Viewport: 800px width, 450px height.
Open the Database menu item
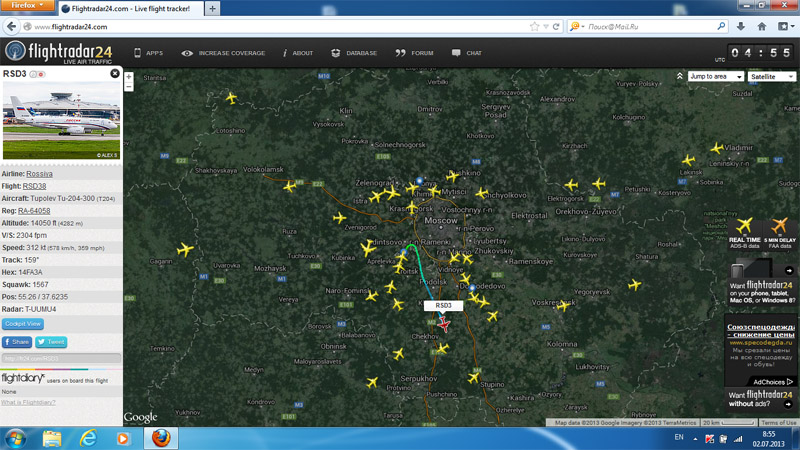point(354,53)
